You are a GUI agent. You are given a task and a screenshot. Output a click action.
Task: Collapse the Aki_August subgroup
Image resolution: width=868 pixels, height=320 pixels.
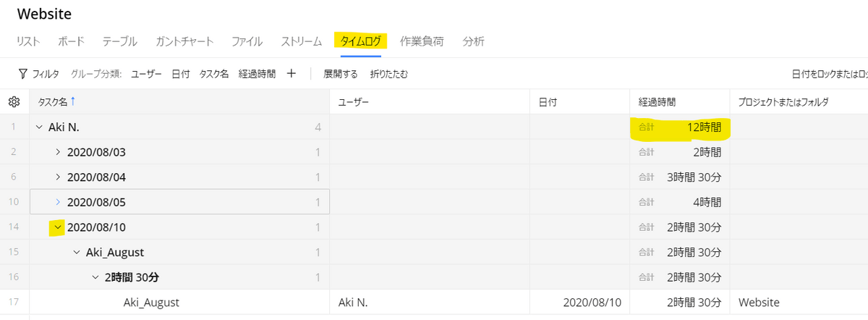(x=76, y=252)
